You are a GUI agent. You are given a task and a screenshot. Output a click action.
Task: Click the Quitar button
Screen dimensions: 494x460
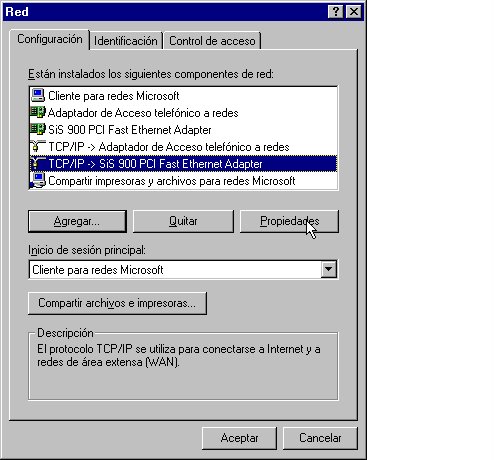tap(183, 221)
